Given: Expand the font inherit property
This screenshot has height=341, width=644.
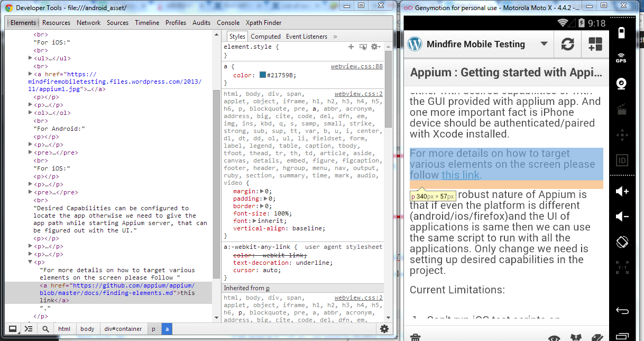Looking at the screenshot, I should pos(254,221).
